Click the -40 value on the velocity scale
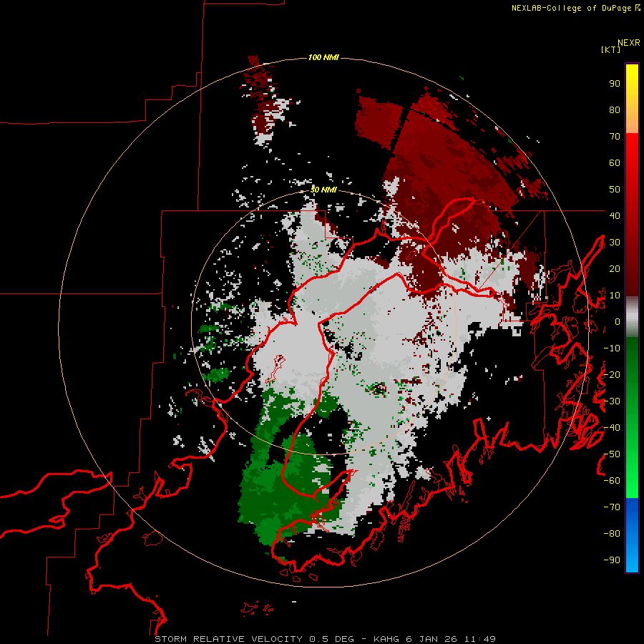This screenshot has width=644, height=644. [612, 428]
